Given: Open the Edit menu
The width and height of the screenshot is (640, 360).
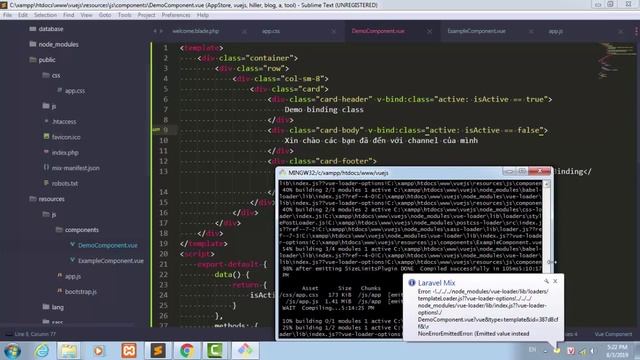Looking at the screenshot, I should pos(23,15).
